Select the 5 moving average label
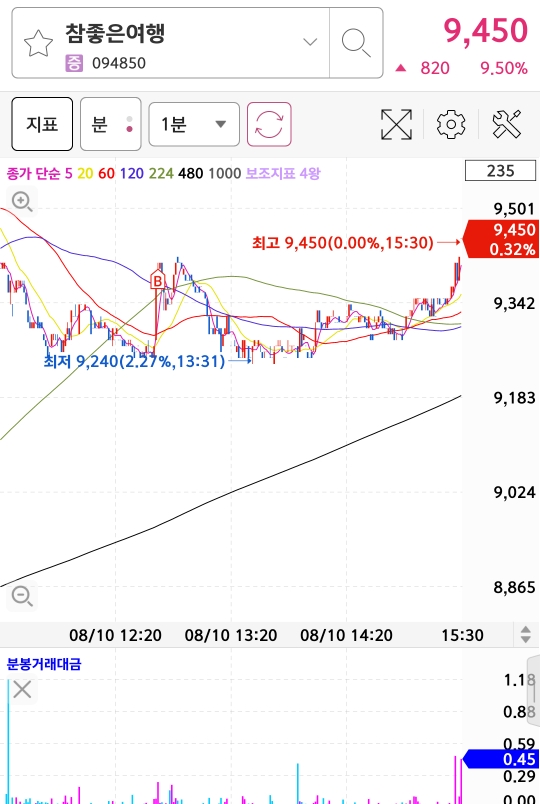 68,173
